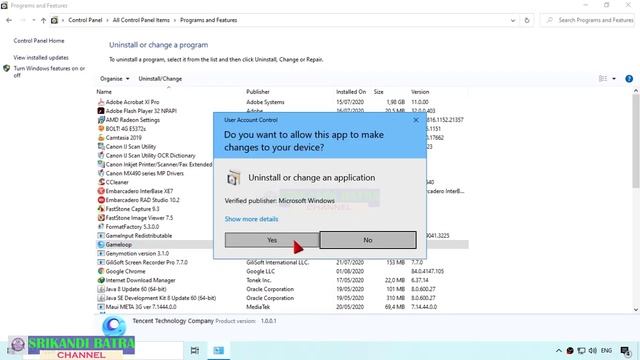Expand the view options dropdown arrow
640x360 pixels.
tap(614, 79)
